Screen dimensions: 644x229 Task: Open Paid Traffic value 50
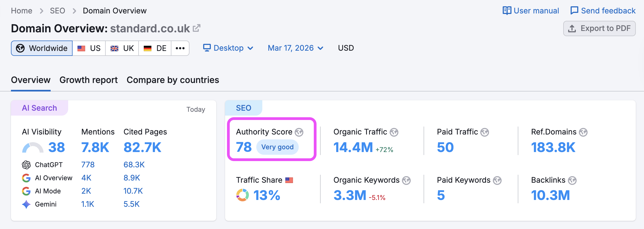(445, 147)
